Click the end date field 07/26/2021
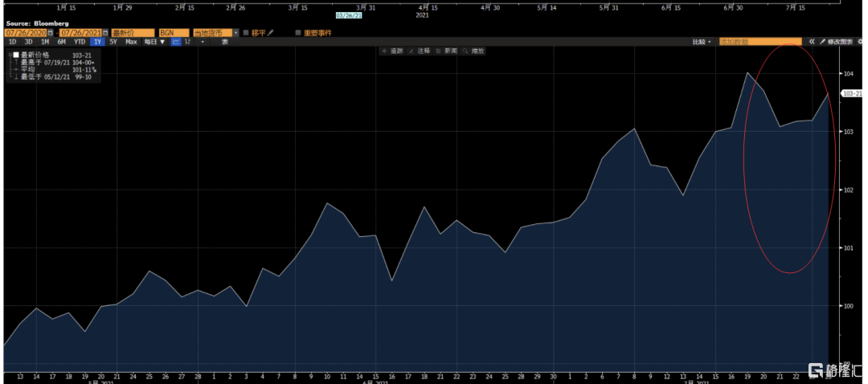The height and width of the screenshot is (384, 868). click(81, 33)
